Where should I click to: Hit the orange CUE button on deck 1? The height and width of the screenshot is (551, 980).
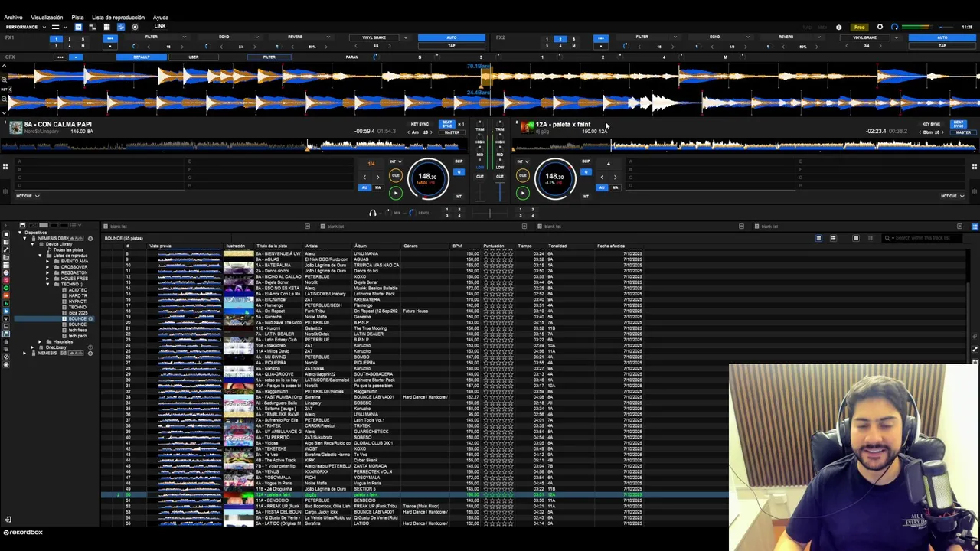[x=395, y=176]
